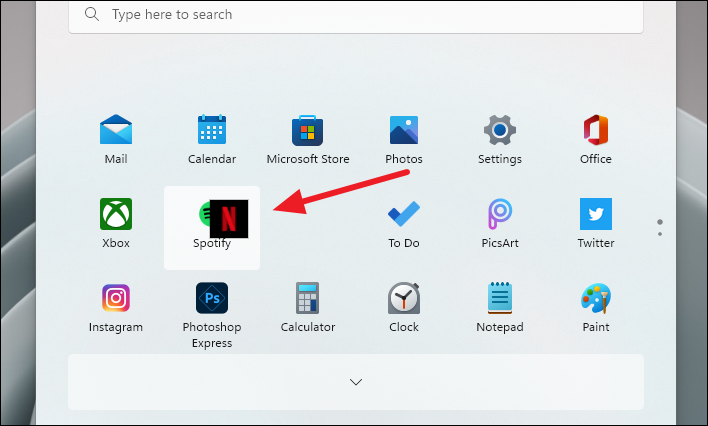Expand the panel with the down chevron

click(x=356, y=382)
